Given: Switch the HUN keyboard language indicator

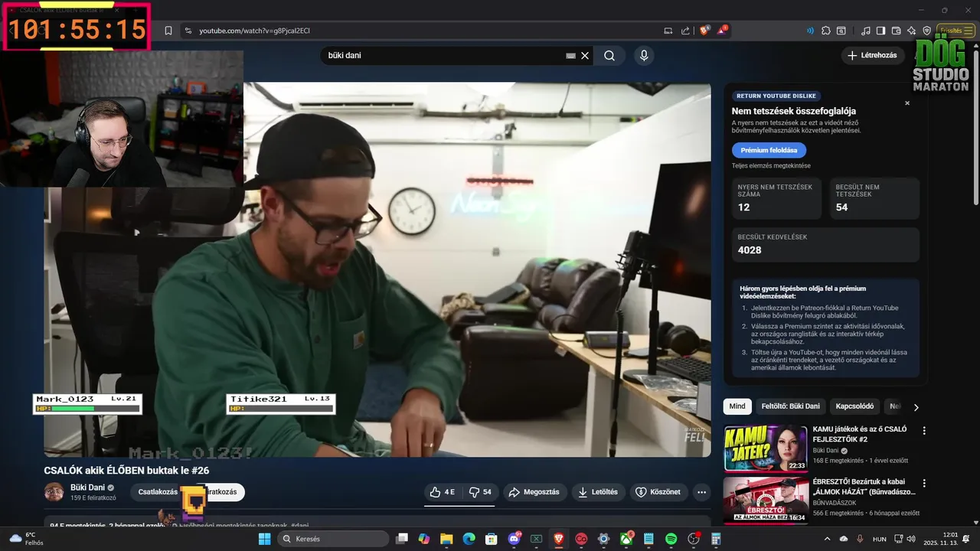Looking at the screenshot, I should 880,539.
